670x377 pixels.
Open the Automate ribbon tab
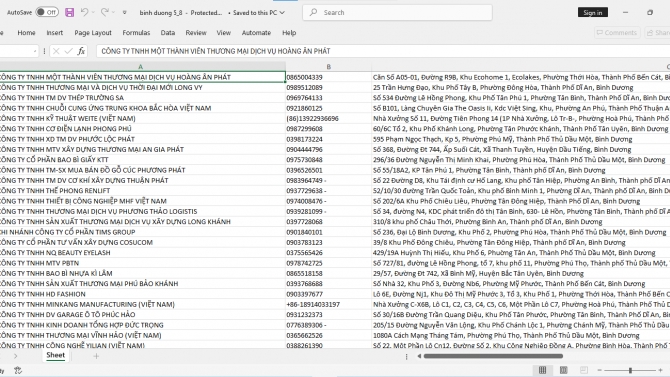point(256,32)
